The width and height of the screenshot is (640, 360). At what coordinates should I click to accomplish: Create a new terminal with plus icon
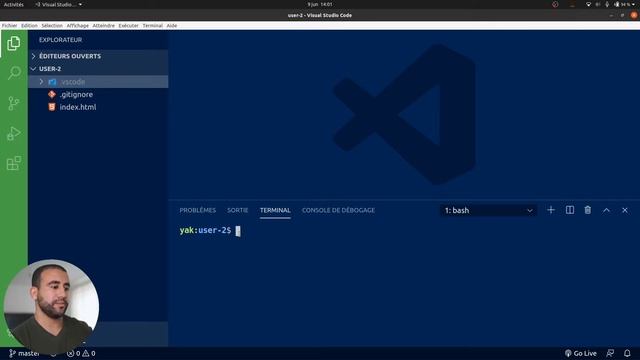point(551,210)
